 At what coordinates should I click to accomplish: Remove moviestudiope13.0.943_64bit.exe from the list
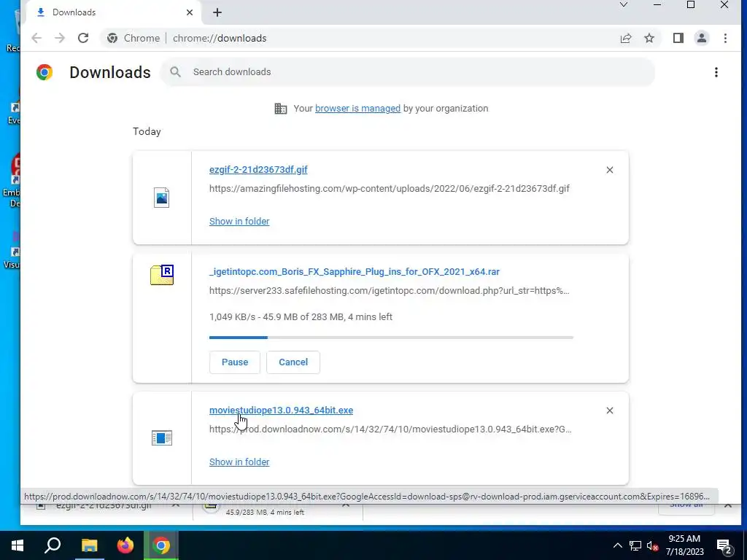610,411
